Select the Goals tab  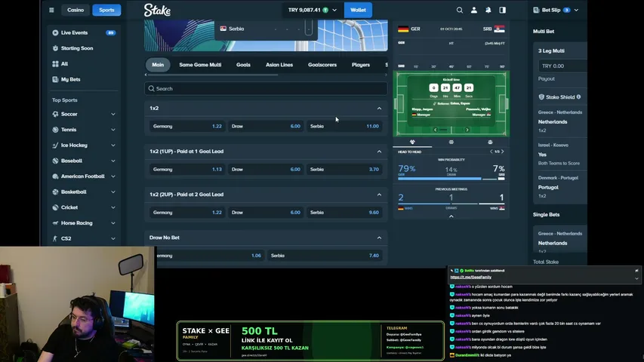(x=243, y=65)
